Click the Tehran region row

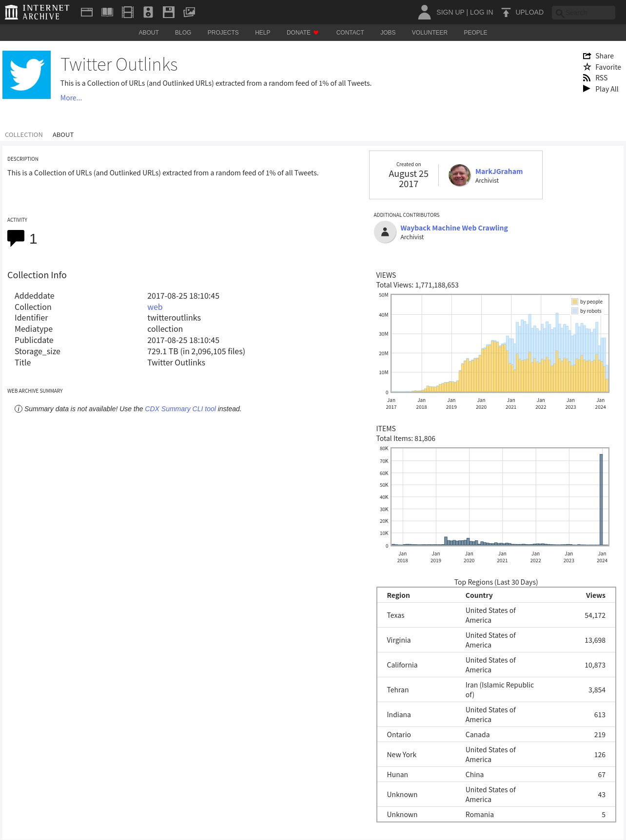[496, 690]
